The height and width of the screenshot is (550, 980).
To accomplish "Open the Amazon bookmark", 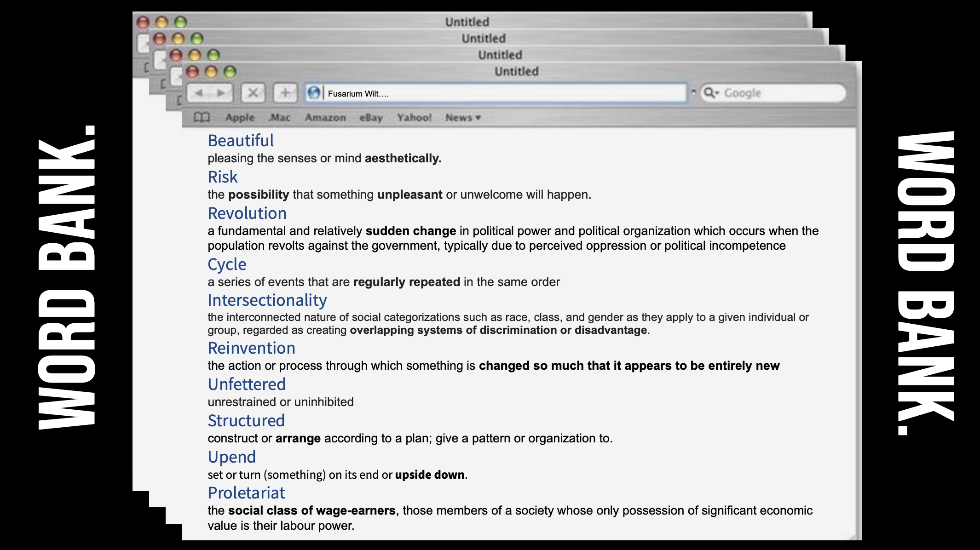I will pos(325,118).
